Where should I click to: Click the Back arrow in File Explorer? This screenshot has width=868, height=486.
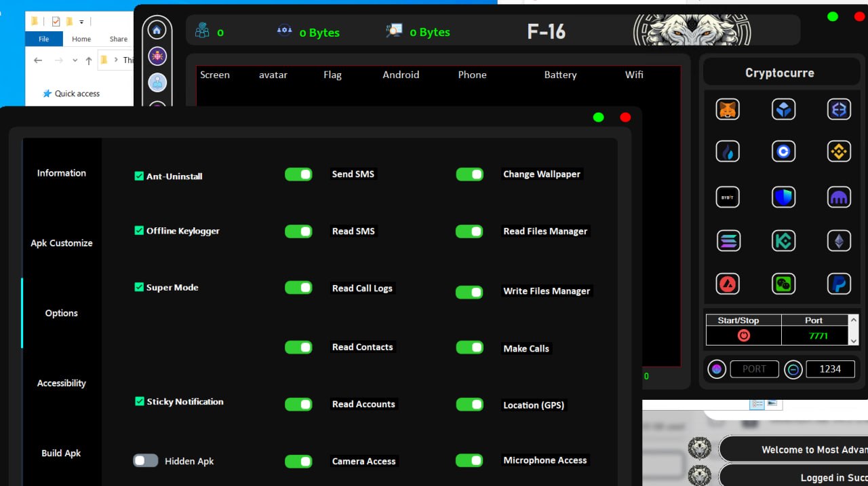click(x=39, y=60)
